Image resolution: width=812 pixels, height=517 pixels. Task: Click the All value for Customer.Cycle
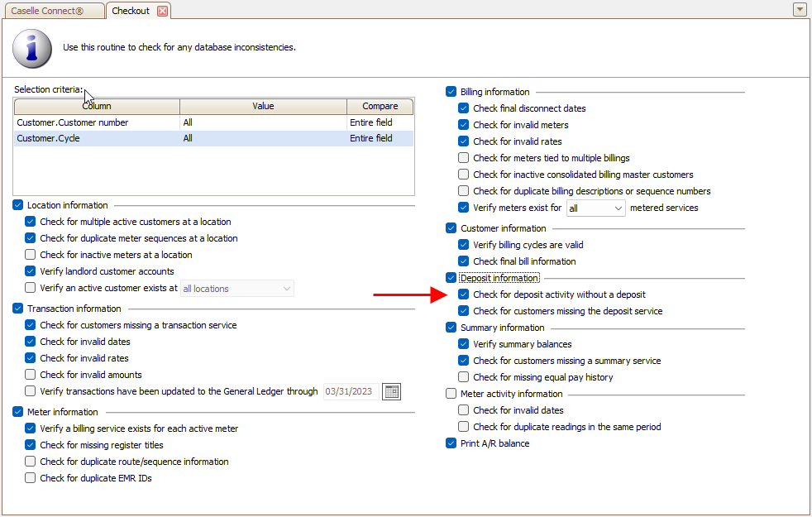(263, 138)
